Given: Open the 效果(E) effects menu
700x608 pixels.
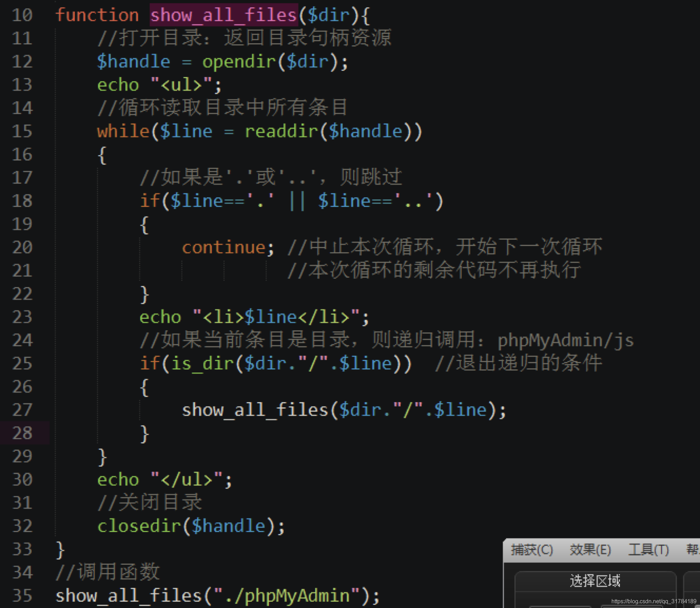Looking at the screenshot, I should pos(590,550).
